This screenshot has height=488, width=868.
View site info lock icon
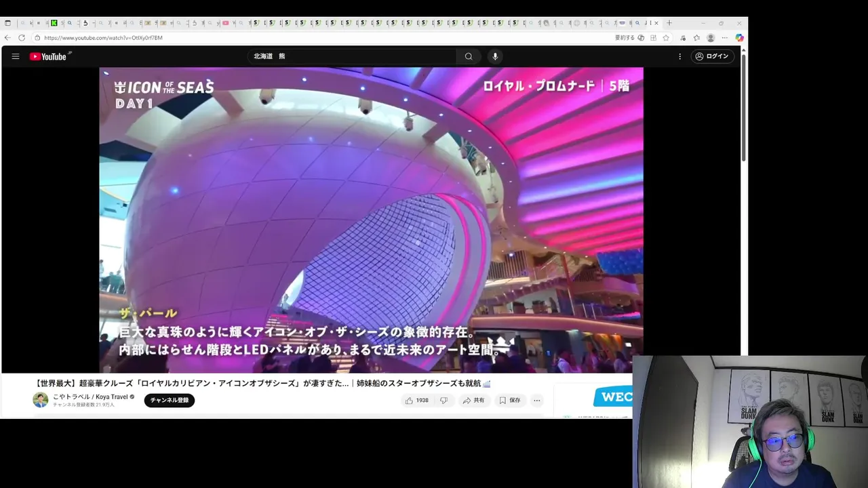[37, 38]
